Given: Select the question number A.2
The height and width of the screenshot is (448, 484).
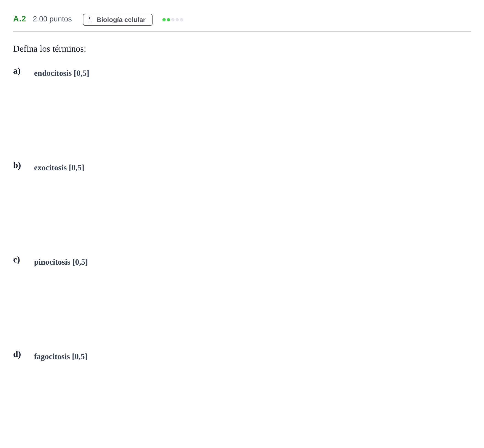Looking at the screenshot, I should click(x=20, y=19).
